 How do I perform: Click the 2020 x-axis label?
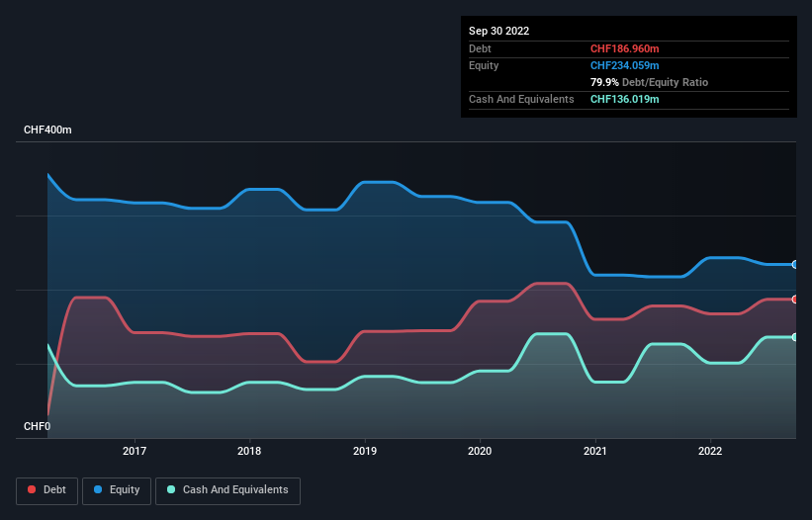point(480,451)
